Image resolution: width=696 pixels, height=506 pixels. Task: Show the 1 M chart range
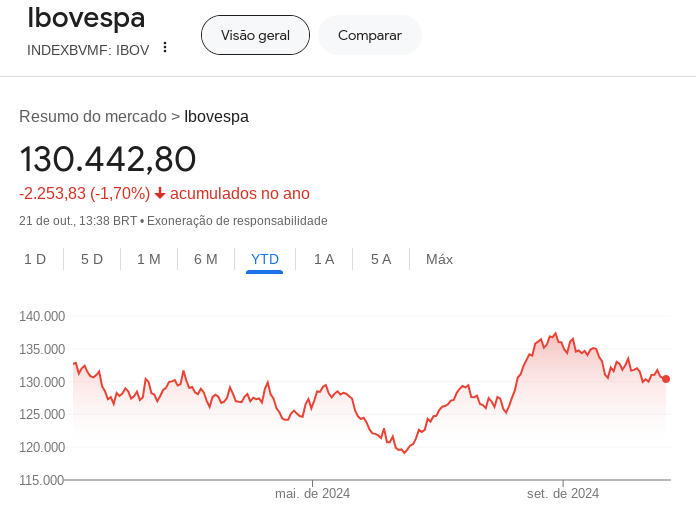(149, 259)
